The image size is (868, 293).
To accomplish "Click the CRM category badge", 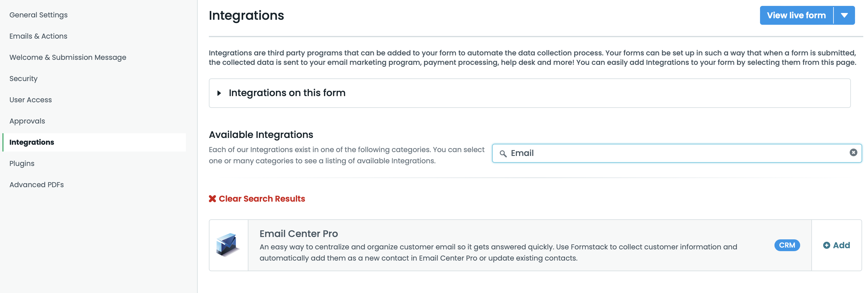I will pyautogui.click(x=787, y=245).
